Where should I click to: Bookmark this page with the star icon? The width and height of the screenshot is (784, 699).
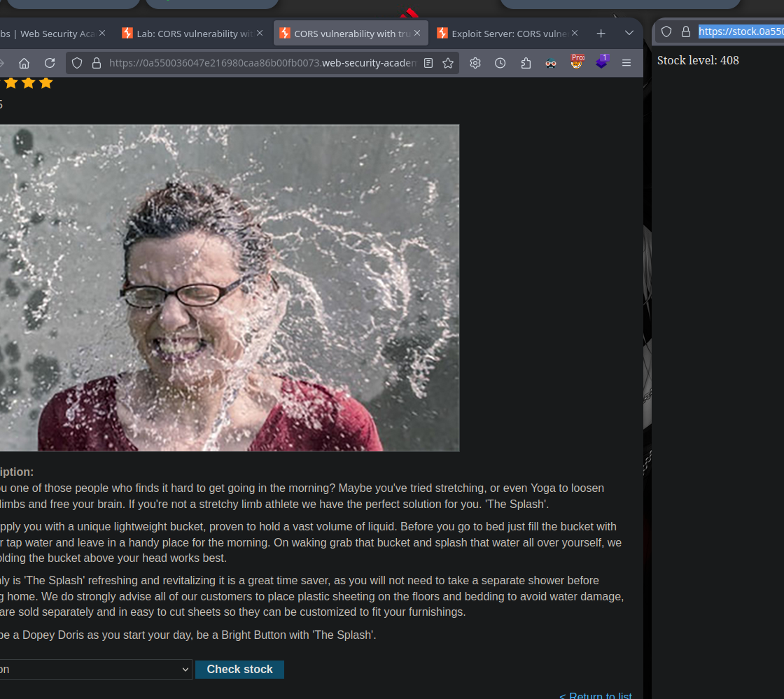pyautogui.click(x=448, y=63)
